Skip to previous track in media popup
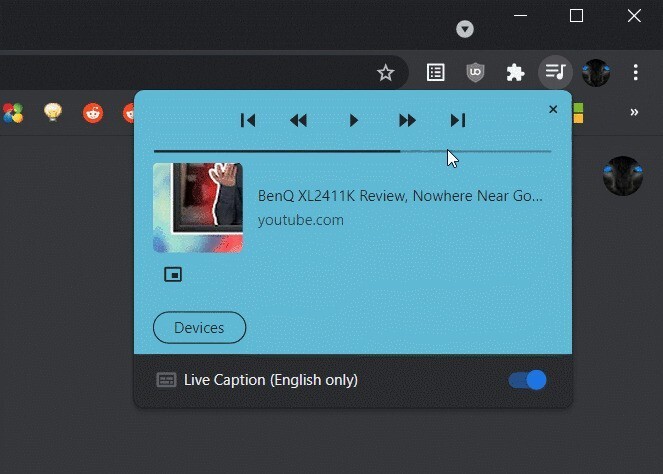This screenshot has width=663, height=474. click(248, 121)
